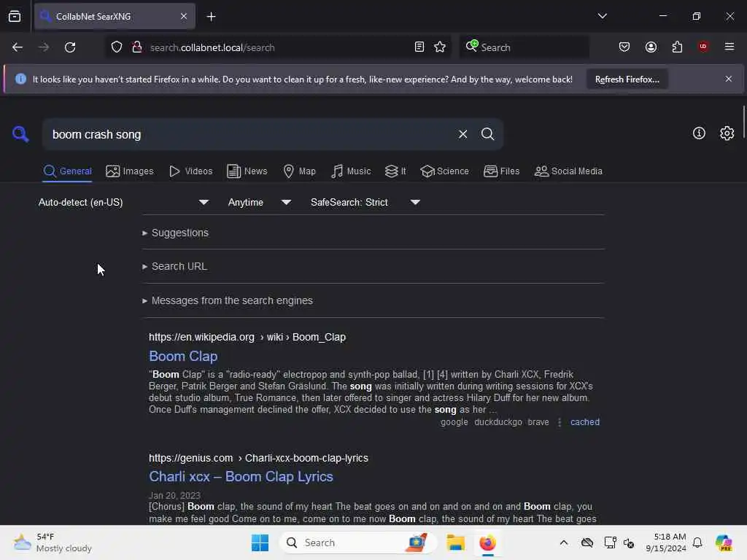
Task: Clear the boom crash song query
Action: coord(462,134)
